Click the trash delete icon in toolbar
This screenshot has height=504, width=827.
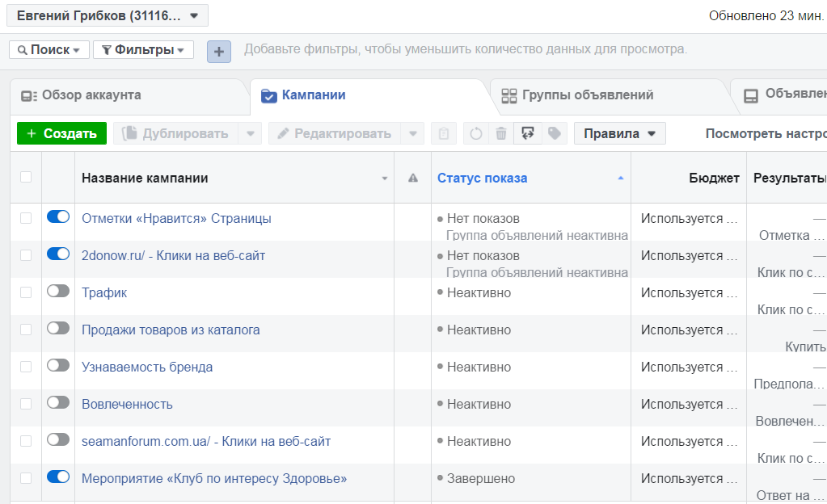tap(501, 133)
